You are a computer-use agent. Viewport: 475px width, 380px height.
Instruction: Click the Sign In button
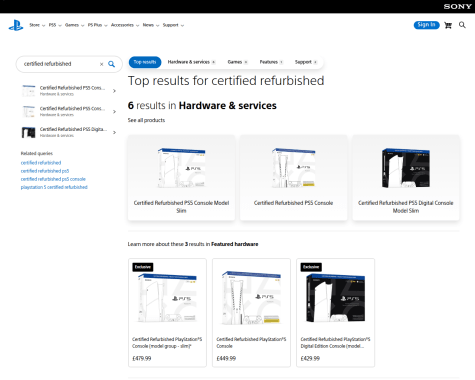coord(426,25)
